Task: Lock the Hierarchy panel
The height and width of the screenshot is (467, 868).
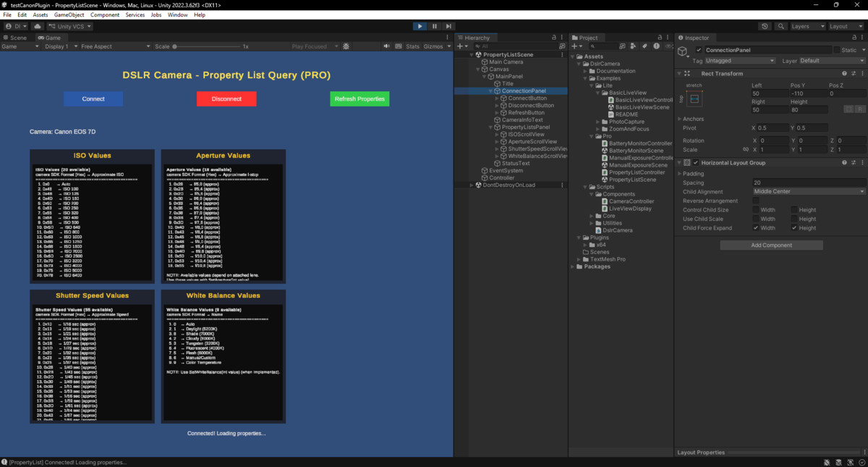Action: 555,38
